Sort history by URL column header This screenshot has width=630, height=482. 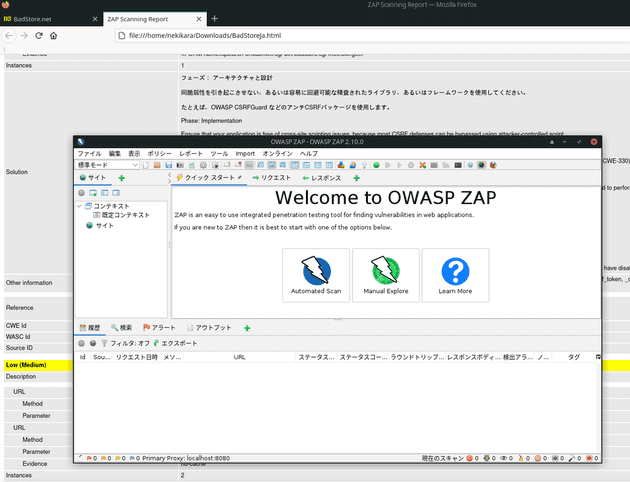click(x=239, y=357)
